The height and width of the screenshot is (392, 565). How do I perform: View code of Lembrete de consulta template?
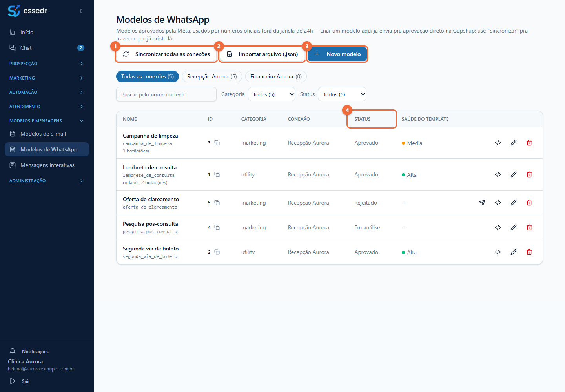(x=498, y=174)
